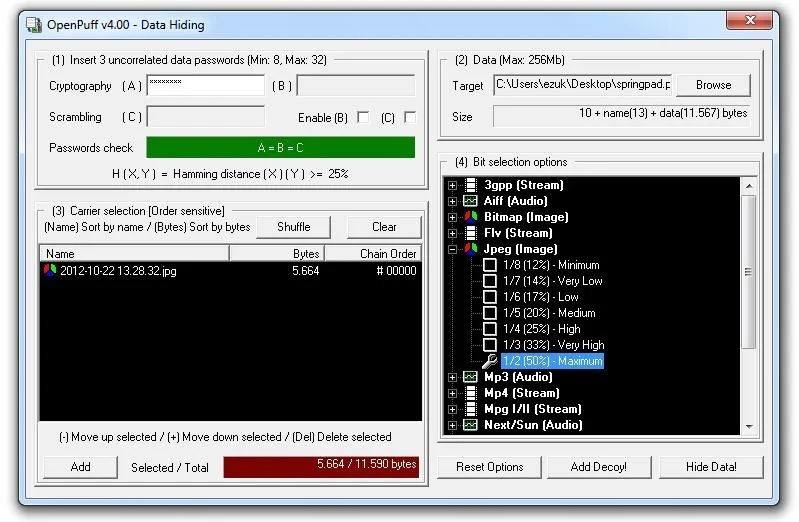The image size is (799, 522).
Task: Clear the carrier list
Action: tap(384, 227)
